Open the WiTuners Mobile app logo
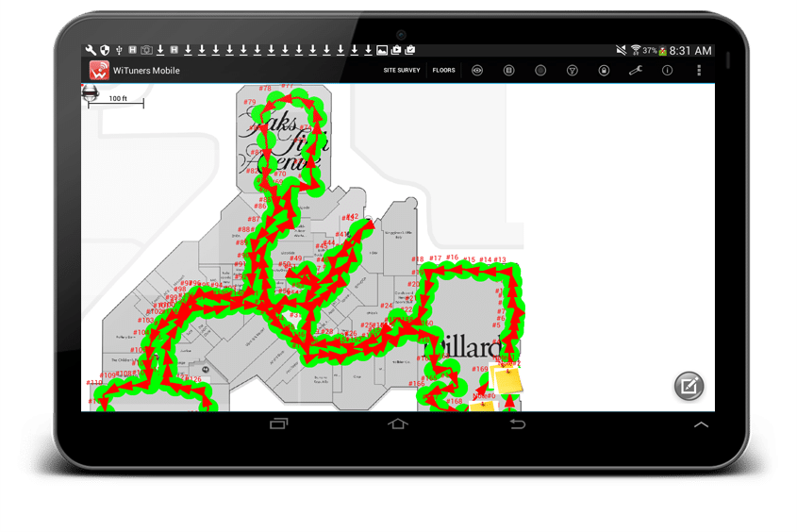Screen dimensions: 797x532 [x=99, y=71]
